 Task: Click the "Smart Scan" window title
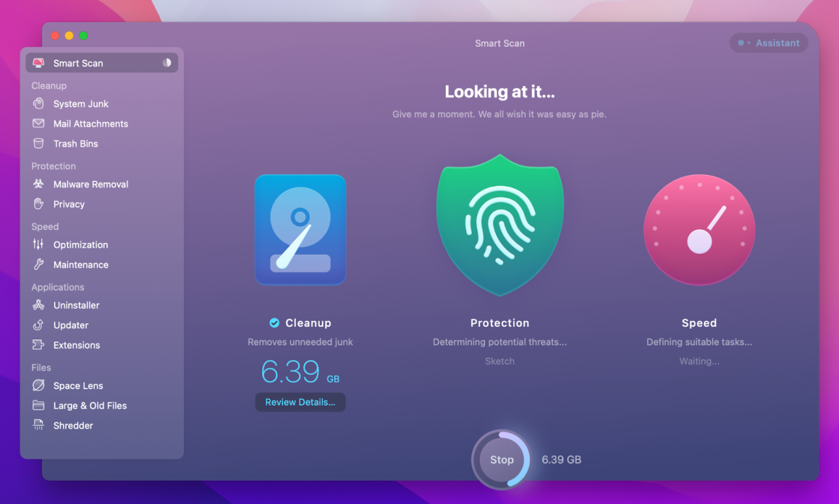tap(499, 43)
